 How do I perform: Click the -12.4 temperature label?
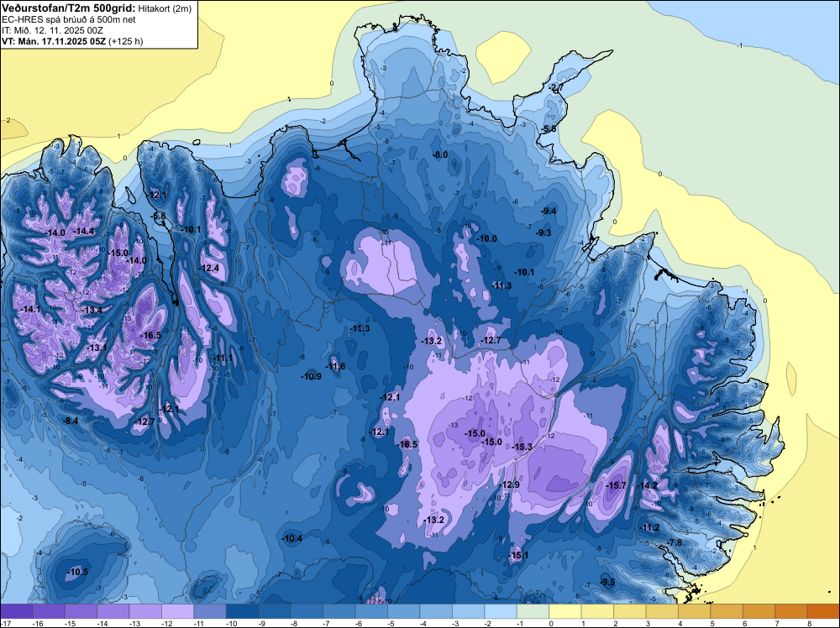tap(209, 268)
